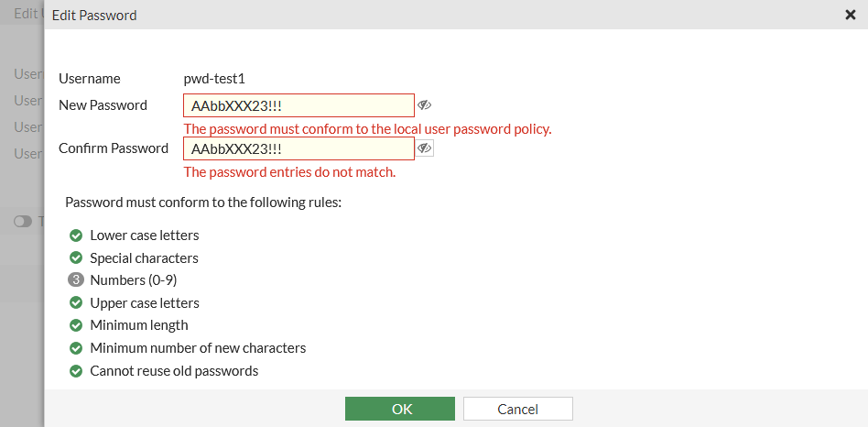Click the Lower case letters check icon

(77, 235)
